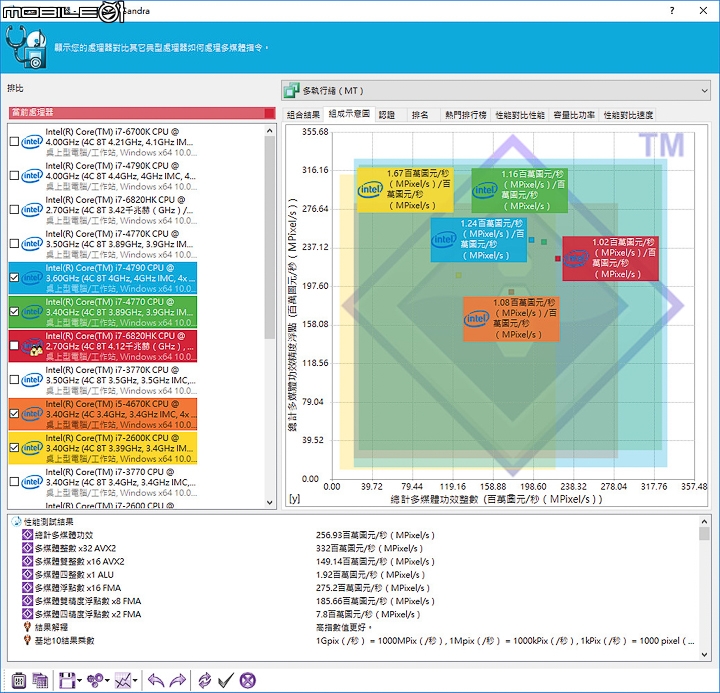This screenshot has height=693, width=720.
Task: Expand the chart icon dropdown arrow
Action: click(135, 681)
